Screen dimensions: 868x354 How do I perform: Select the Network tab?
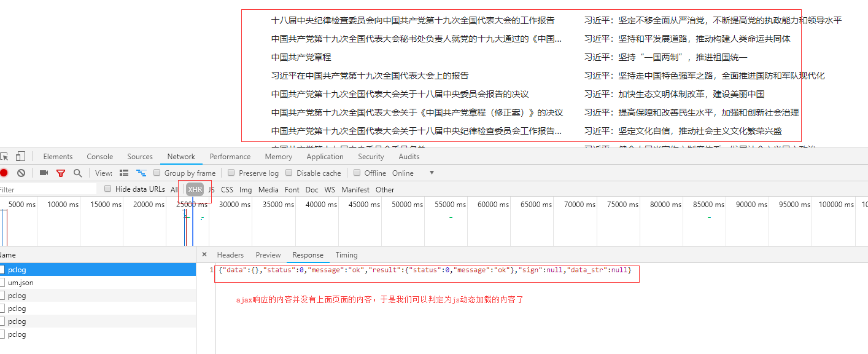coord(181,157)
